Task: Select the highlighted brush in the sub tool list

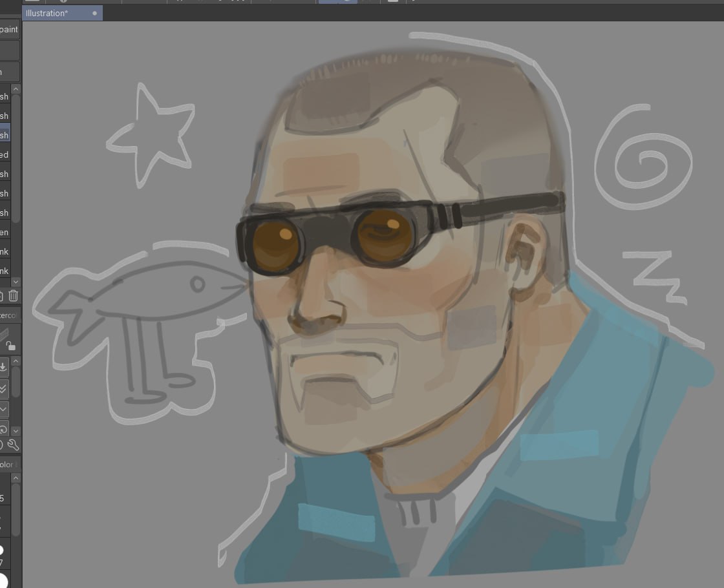Action: click(x=5, y=135)
